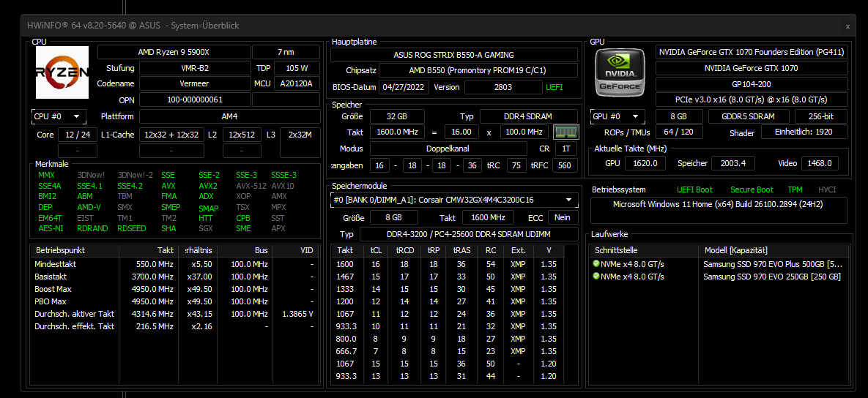Screen dimensions: 868x398
Task: Click the Secure Boot status label
Action: point(752,189)
